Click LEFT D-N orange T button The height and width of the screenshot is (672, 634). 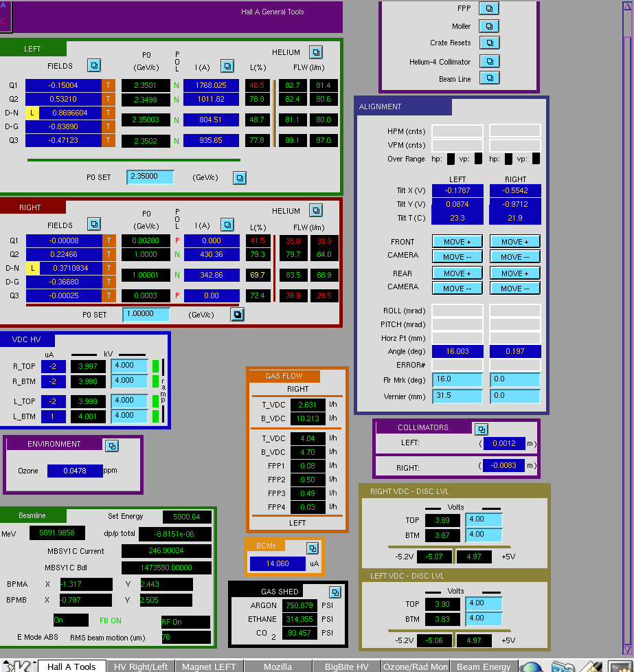pyautogui.click(x=109, y=113)
